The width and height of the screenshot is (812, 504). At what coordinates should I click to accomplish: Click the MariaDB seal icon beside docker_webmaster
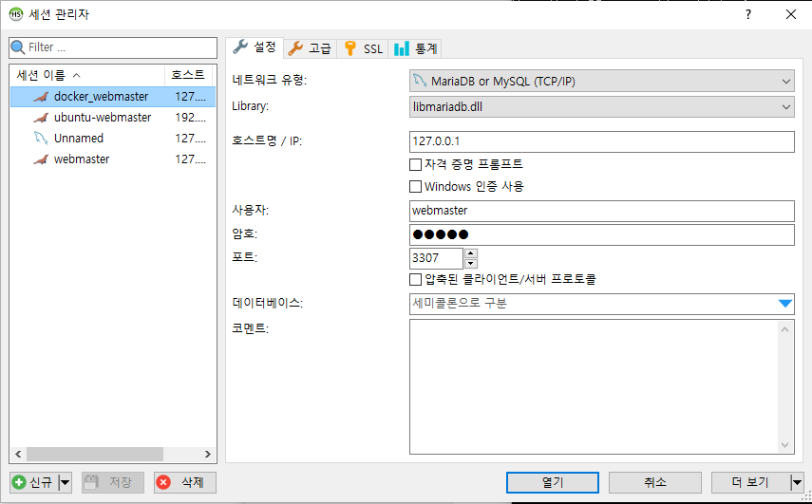pos(41,97)
